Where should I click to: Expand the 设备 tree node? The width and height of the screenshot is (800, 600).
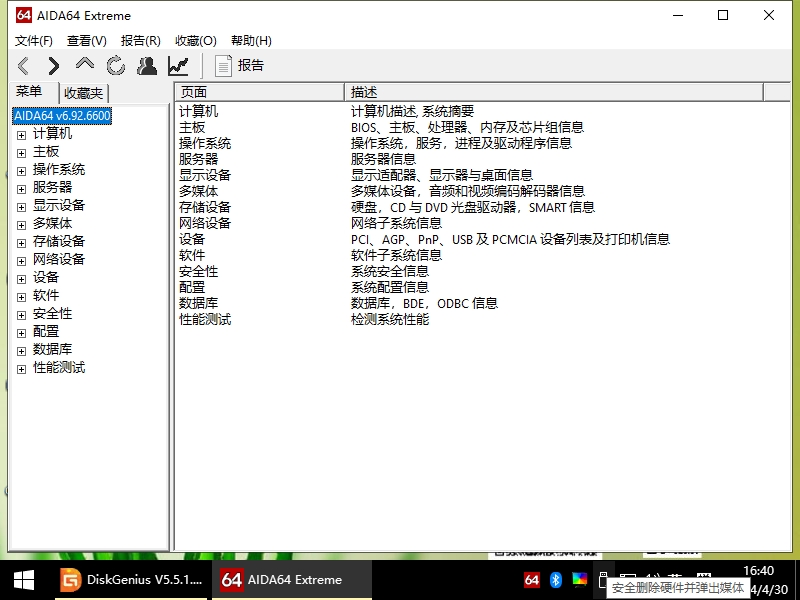pos(21,279)
